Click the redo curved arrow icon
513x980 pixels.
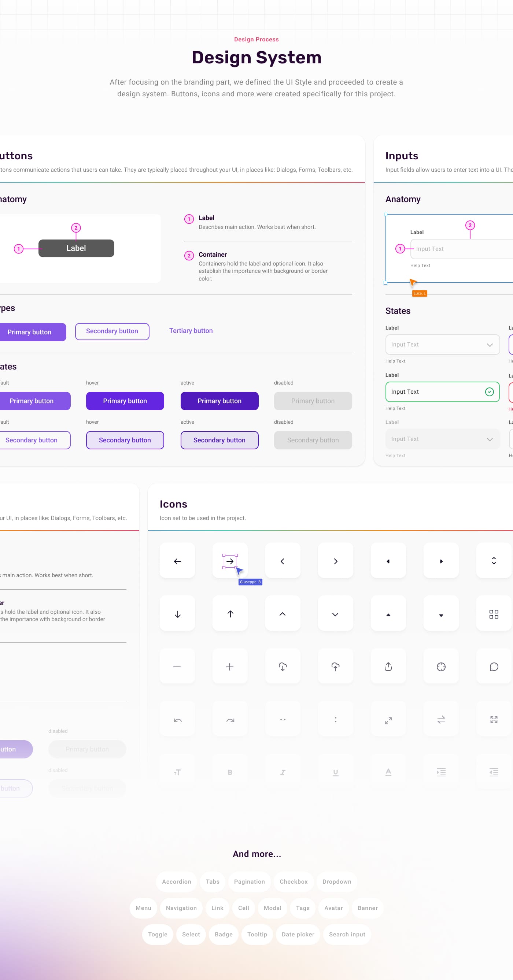[x=230, y=720]
